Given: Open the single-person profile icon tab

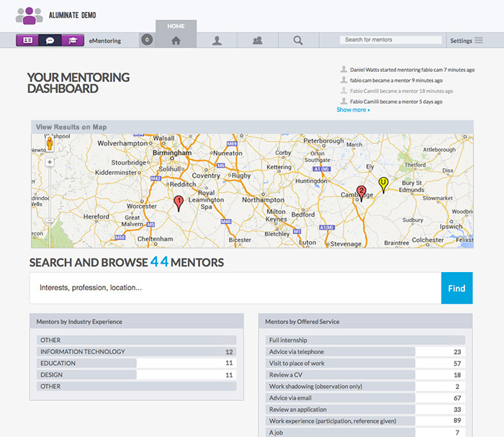Looking at the screenshot, I should 217,40.
